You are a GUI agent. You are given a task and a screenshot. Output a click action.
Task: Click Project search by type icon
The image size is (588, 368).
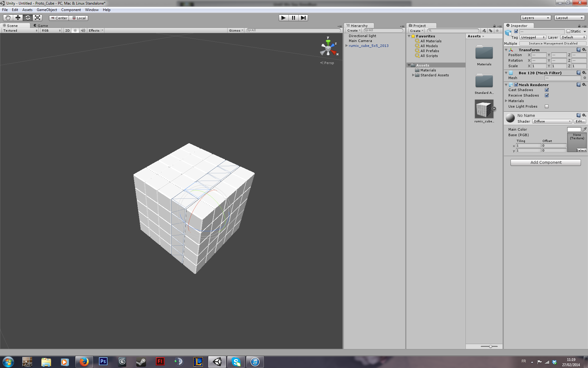[x=484, y=31]
